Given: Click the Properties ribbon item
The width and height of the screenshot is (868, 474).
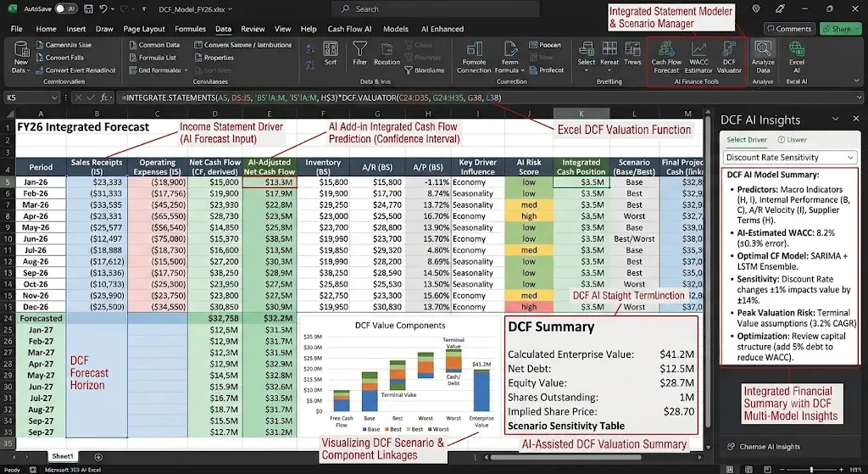Looking at the screenshot, I should pos(214,58).
